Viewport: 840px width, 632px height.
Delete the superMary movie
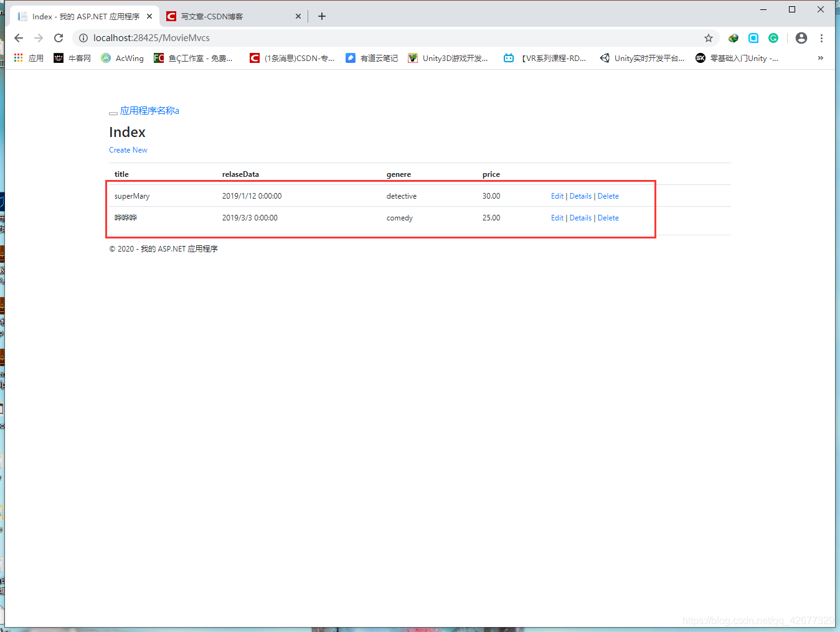click(x=608, y=196)
